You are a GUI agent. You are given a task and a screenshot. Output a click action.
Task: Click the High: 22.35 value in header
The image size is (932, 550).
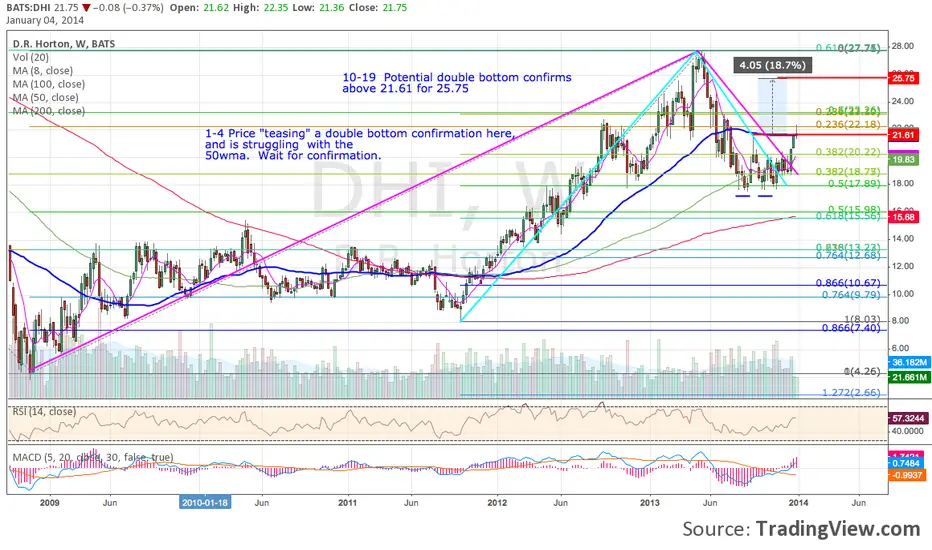tap(259, 8)
